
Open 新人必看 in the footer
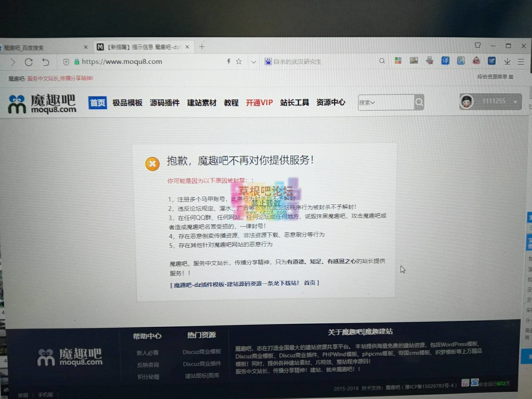click(x=147, y=353)
